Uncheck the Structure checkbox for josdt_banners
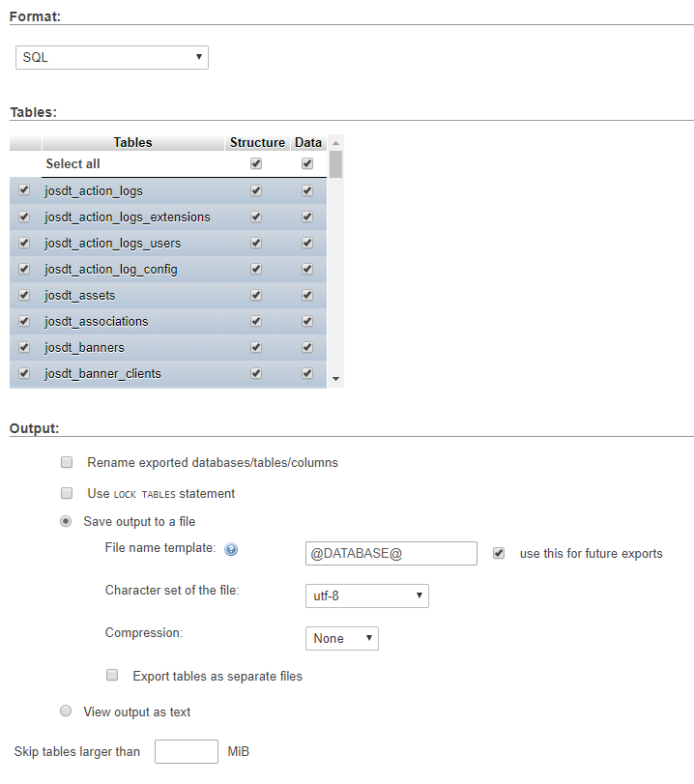 click(255, 347)
